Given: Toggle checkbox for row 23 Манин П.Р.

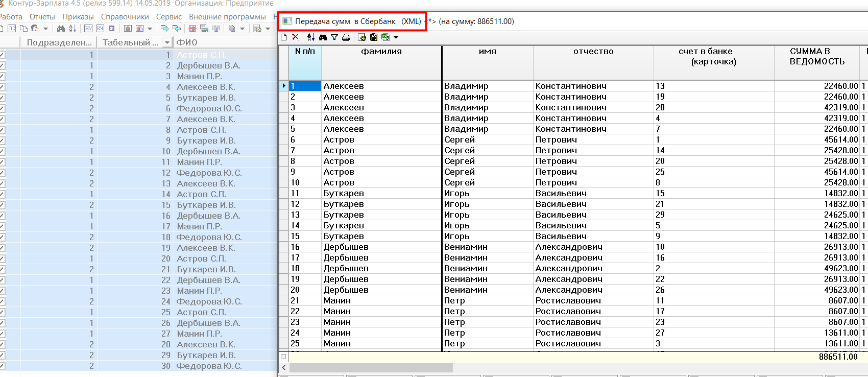Looking at the screenshot, I should coord(2,291).
